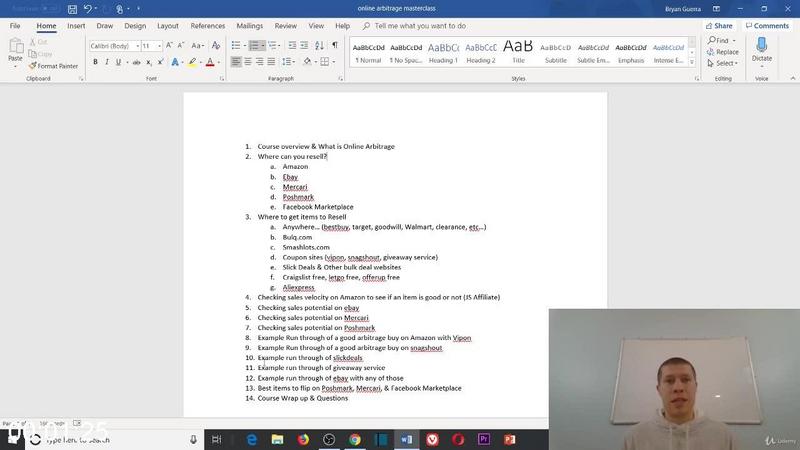Click the Tell me search field
Viewport: 800px width, 450px height.
[x=419, y=26]
